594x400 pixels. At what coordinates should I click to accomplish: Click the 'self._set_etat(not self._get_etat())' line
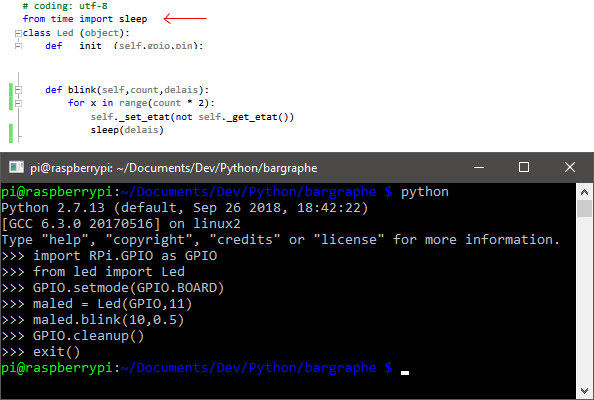(192, 117)
